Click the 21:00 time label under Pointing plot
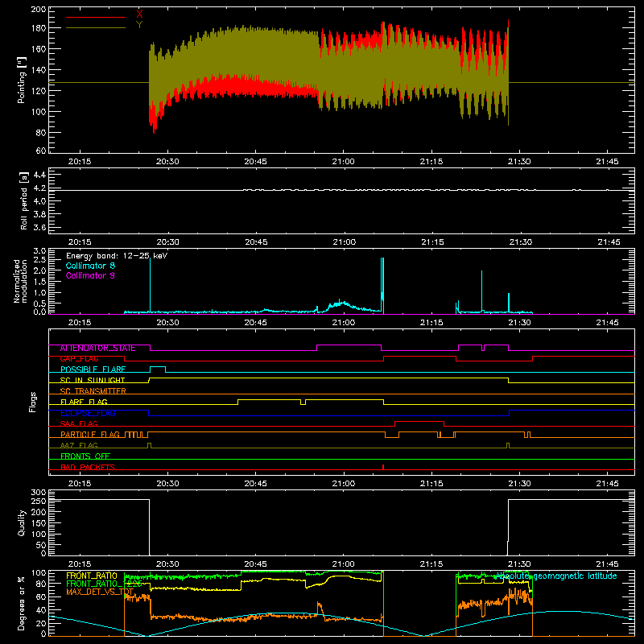The height and width of the screenshot is (644, 644). [344, 162]
